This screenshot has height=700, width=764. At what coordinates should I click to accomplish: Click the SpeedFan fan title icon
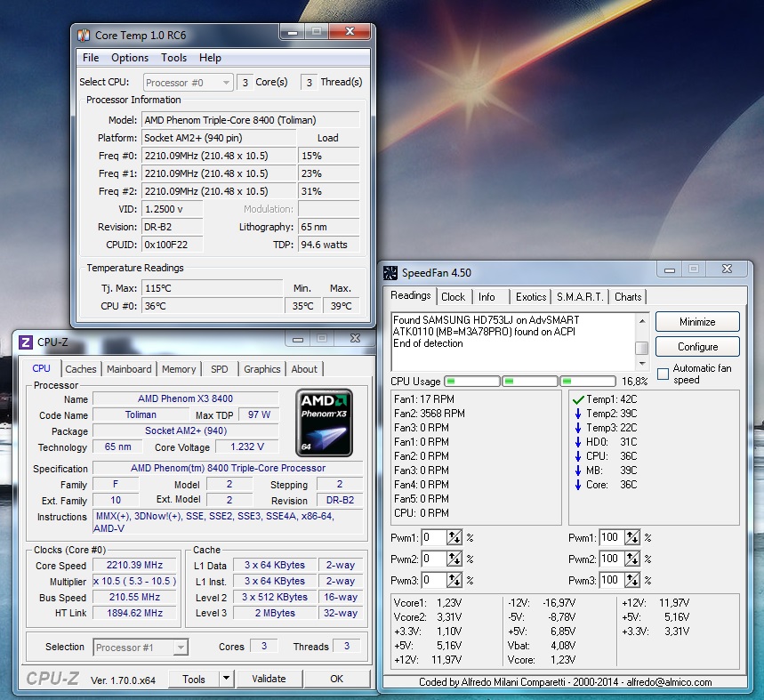click(x=390, y=273)
